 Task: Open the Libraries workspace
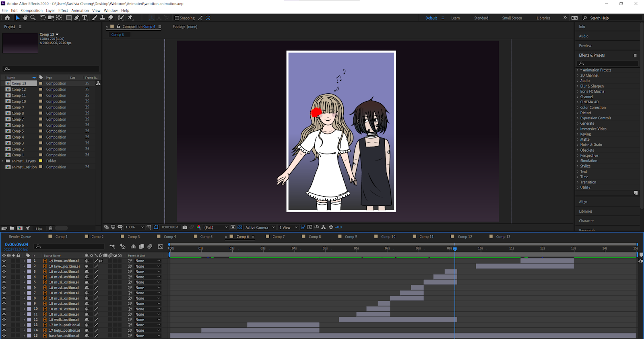coord(543,18)
